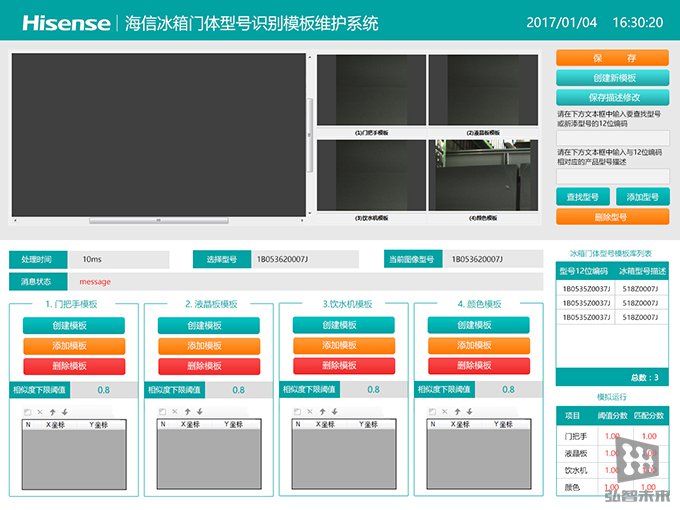Click the up arrow in 门把手模板 panel
680x510 pixels.
[52, 412]
